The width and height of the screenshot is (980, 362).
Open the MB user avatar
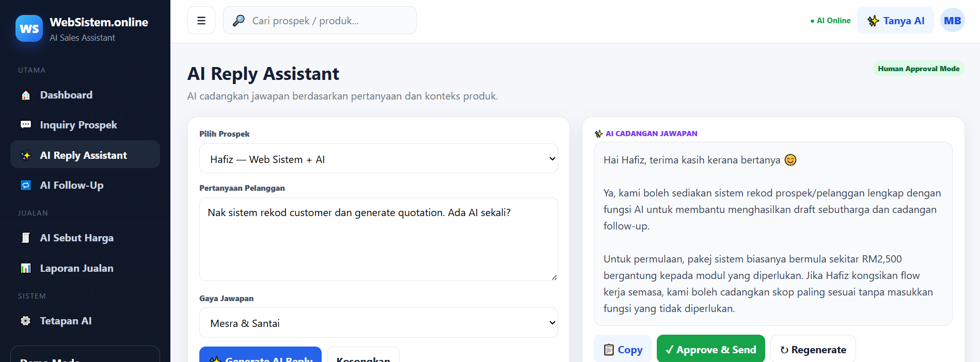[x=952, y=21]
